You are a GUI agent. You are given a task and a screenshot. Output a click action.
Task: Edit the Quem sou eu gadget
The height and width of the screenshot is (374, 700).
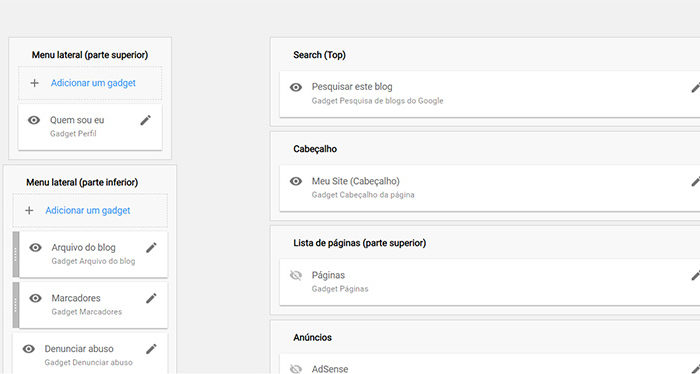[x=146, y=120]
